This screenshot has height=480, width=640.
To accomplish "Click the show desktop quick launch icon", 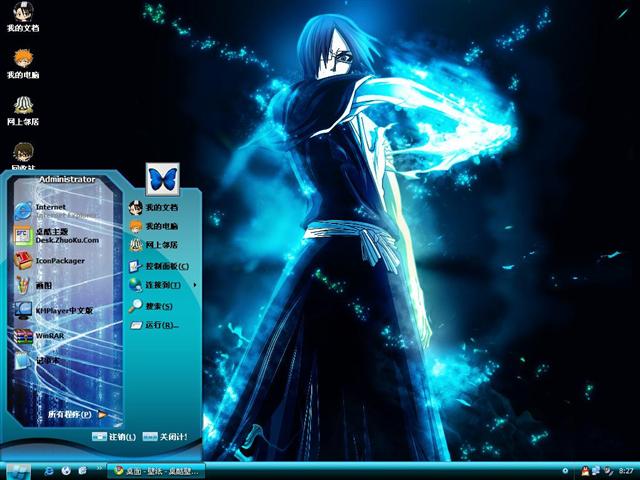I will pos(82,471).
